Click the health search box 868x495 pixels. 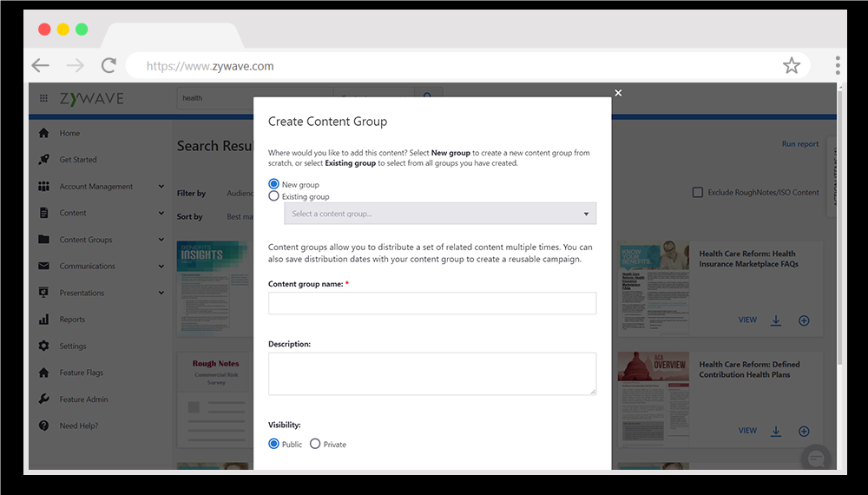pos(254,98)
